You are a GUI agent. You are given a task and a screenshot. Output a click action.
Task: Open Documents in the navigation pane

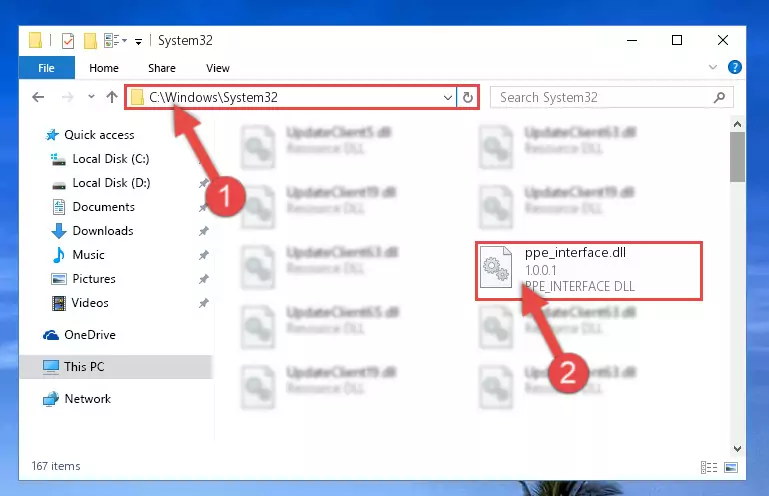click(x=103, y=207)
